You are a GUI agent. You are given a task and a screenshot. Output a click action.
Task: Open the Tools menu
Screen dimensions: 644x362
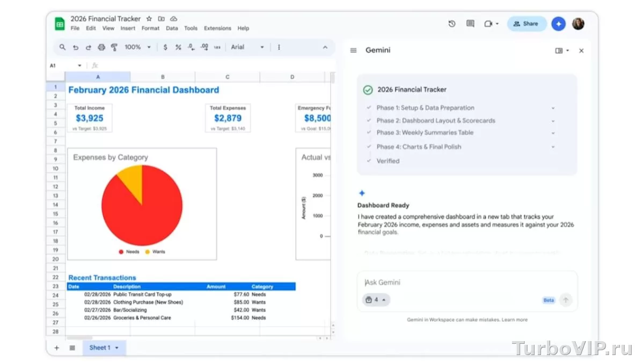pyautogui.click(x=191, y=28)
